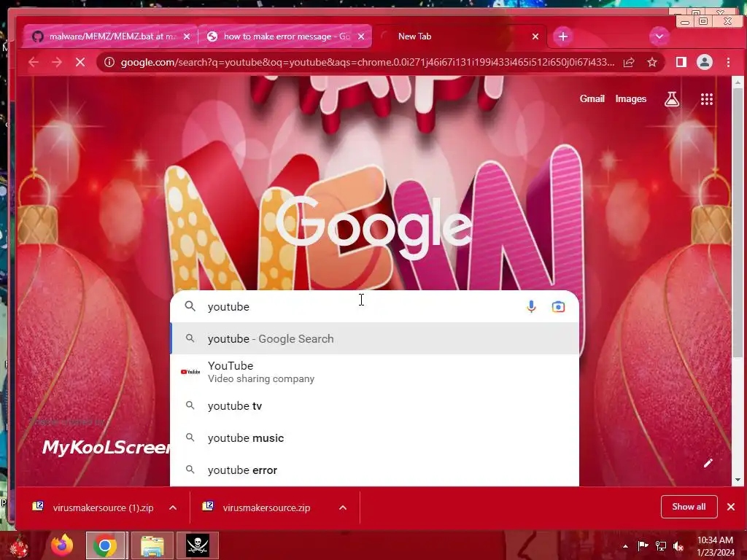Close the 'how to make error message' tab
The height and width of the screenshot is (560, 747).
coord(361,36)
